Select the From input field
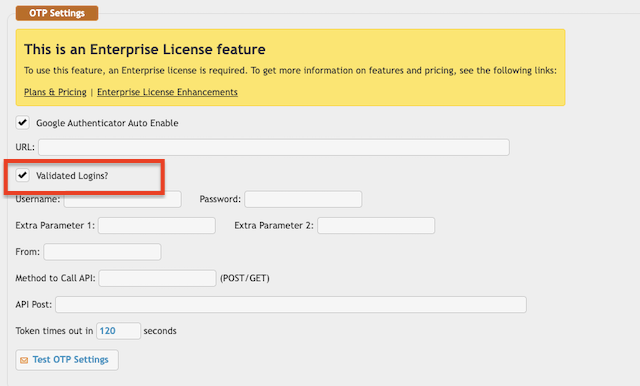 (x=102, y=252)
